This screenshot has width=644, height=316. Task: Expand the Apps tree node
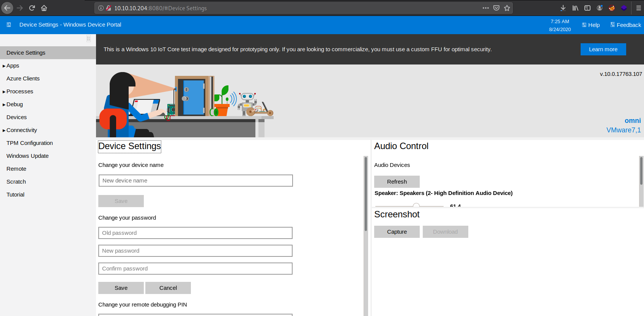tap(4, 66)
